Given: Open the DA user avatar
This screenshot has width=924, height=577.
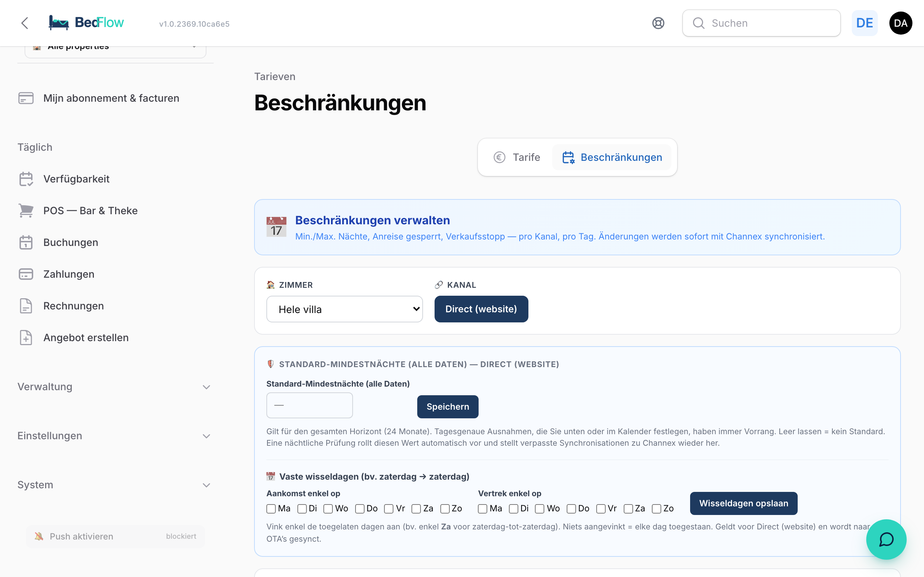Looking at the screenshot, I should click(x=900, y=23).
